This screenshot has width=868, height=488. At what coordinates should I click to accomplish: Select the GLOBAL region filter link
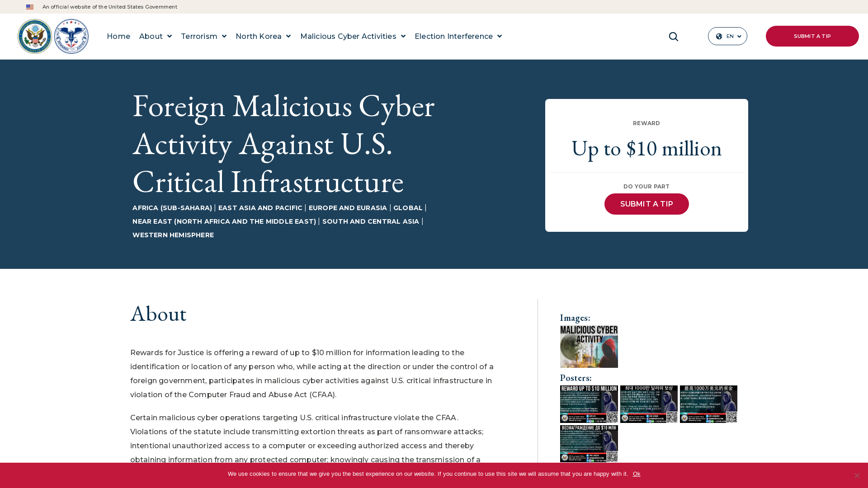[408, 208]
